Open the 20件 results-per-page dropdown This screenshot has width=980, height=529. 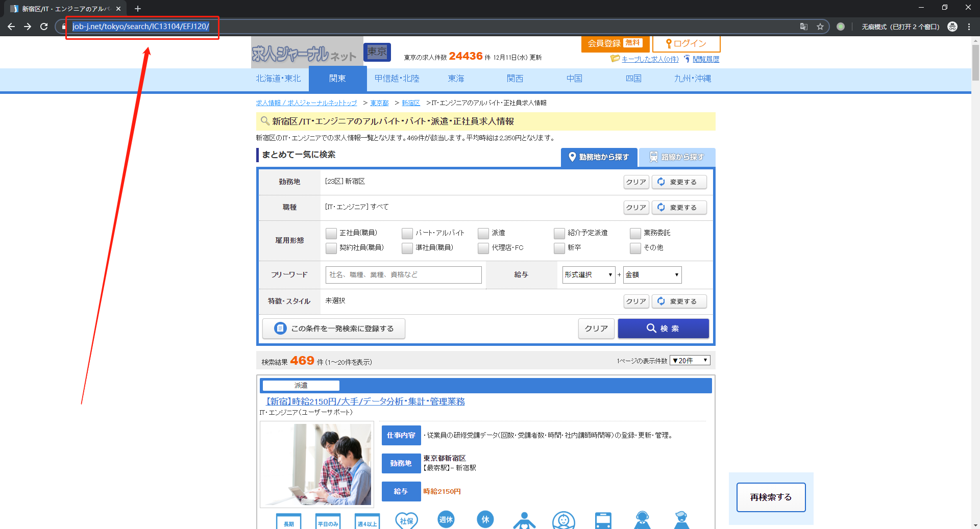[690, 361]
